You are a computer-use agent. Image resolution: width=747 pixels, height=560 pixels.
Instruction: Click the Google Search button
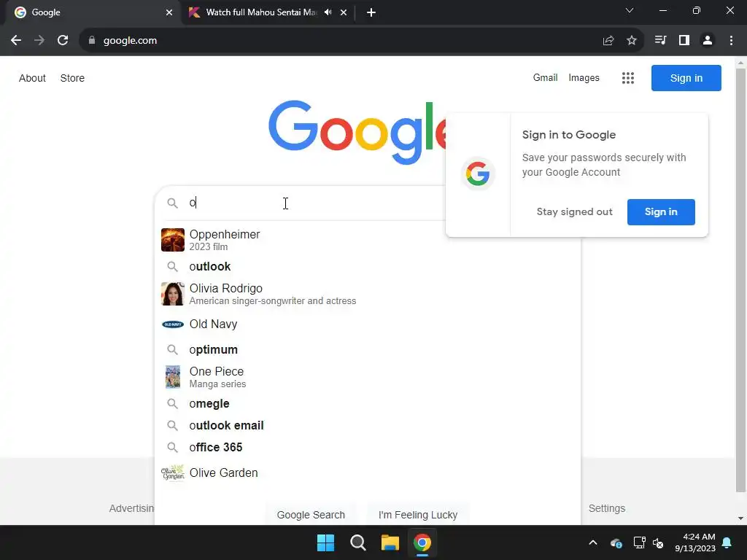(x=311, y=515)
